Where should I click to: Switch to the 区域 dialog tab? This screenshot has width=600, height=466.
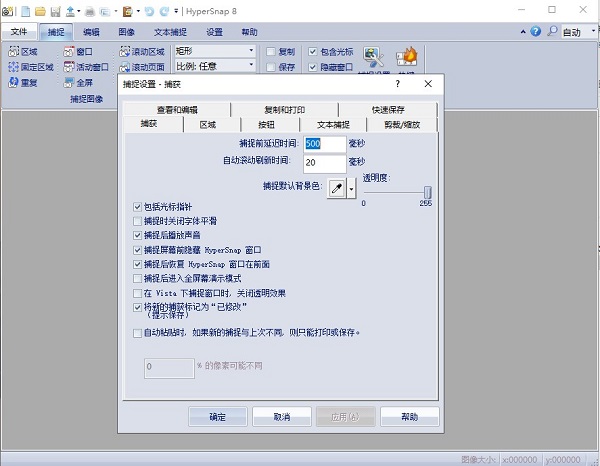(208, 125)
